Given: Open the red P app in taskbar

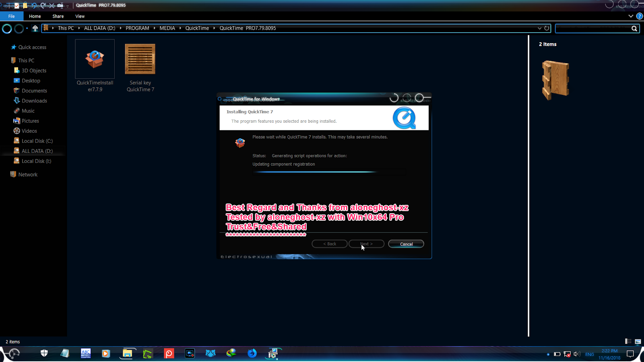Looking at the screenshot, I should tap(169, 354).
